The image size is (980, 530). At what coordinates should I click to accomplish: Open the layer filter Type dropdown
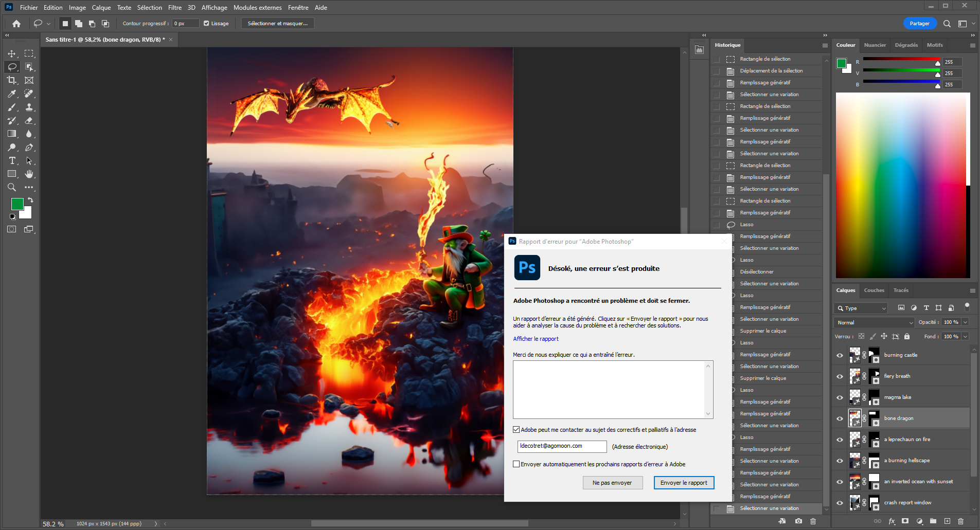tap(860, 308)
